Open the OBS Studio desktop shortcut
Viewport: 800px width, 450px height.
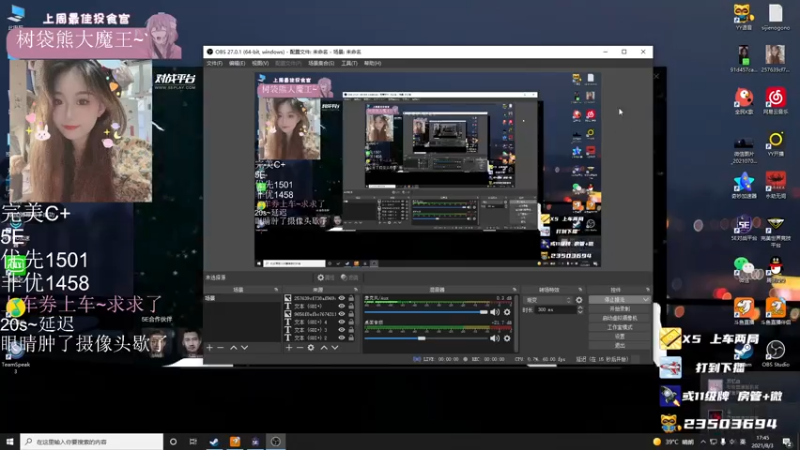tap(776, 353)
